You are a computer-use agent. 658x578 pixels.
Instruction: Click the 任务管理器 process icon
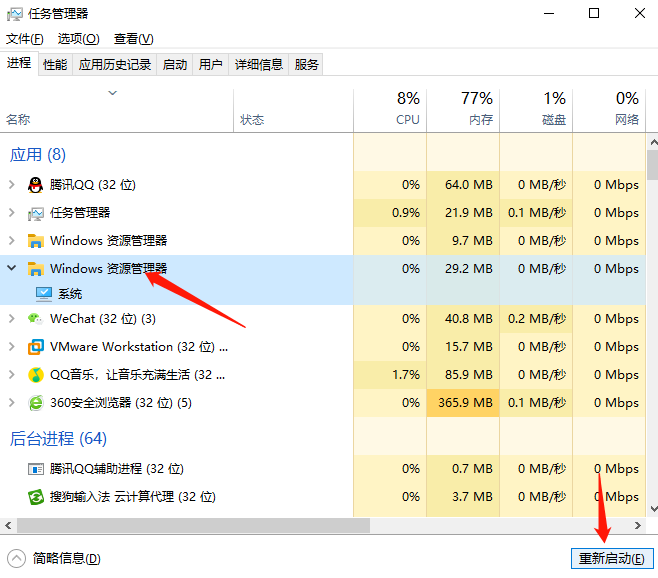[36, 213]
